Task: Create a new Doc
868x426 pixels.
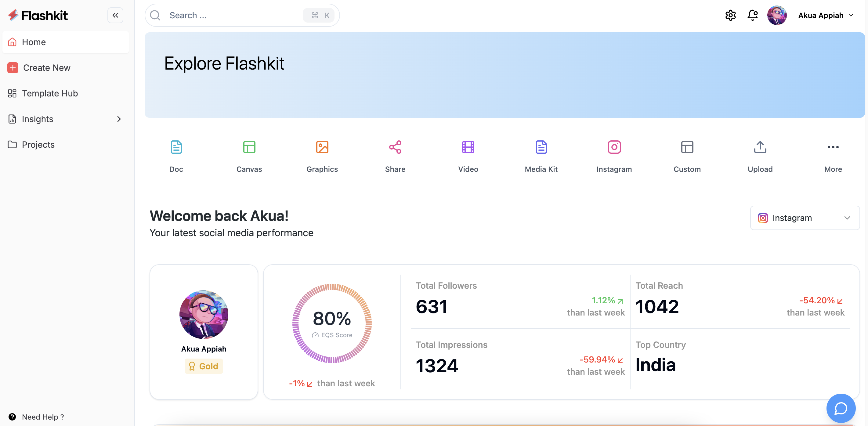Action: pyautogui.click(x=176, y=157)
